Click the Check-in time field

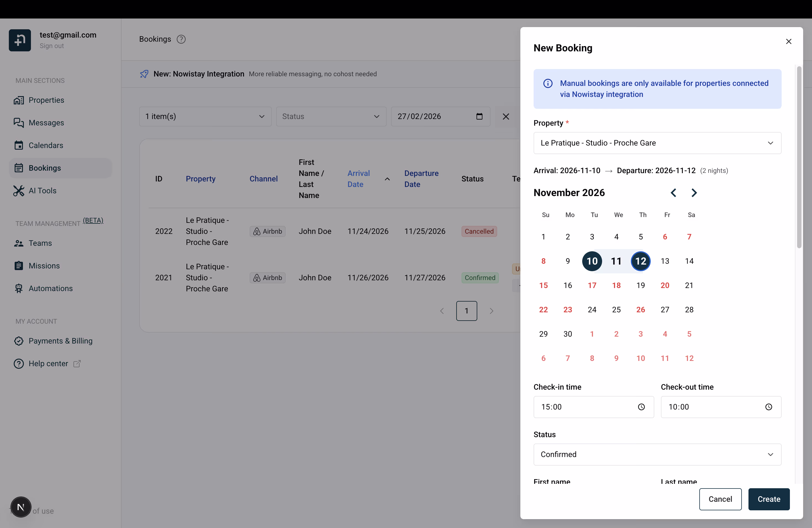594,407
